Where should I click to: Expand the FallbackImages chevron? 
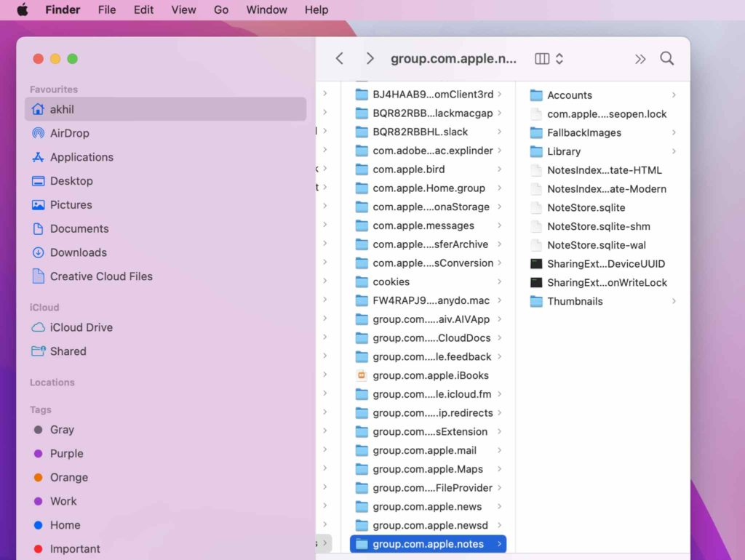674,132
